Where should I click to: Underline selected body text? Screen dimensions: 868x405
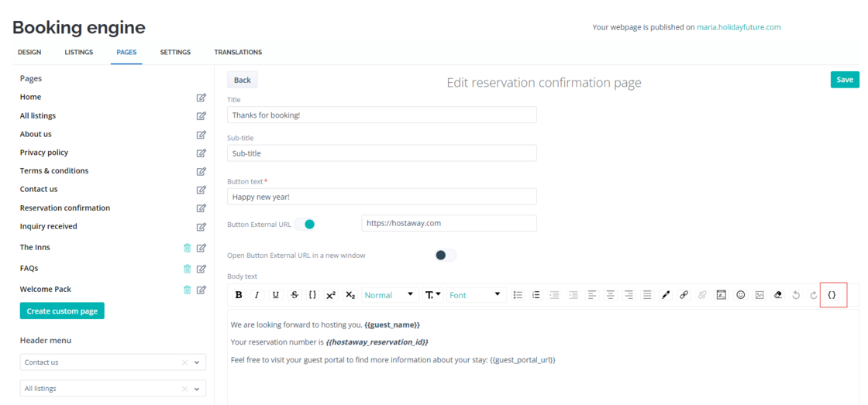tap(276, 295)
